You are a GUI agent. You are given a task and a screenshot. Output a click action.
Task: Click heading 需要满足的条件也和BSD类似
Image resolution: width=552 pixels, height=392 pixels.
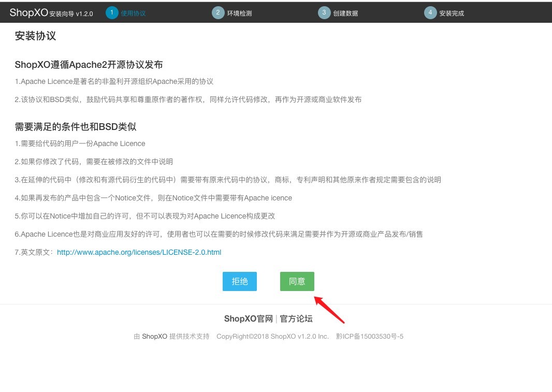click(x=75, y=127)
